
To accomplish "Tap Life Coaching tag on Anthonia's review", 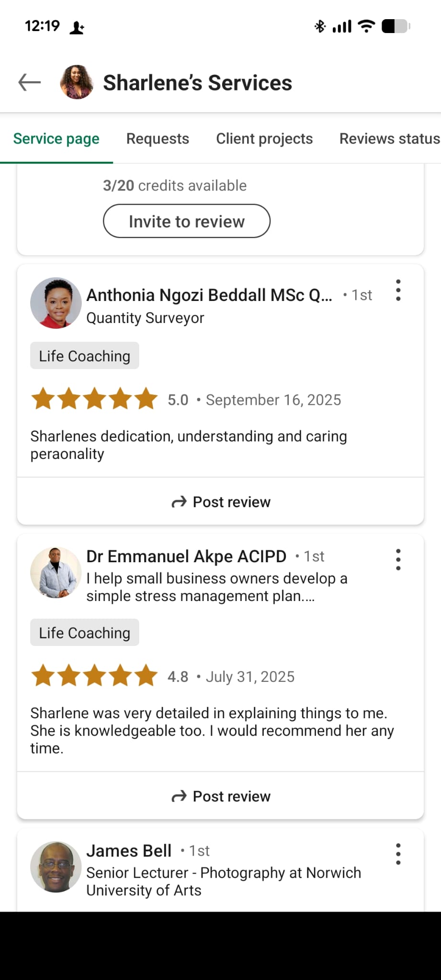I will [85, 356].
